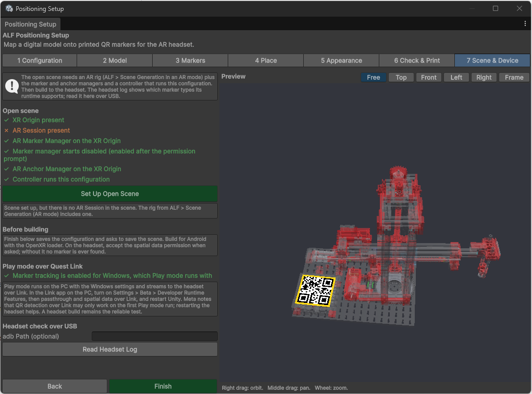
Task: Select the 4 Place step
Action: [266, 61]
